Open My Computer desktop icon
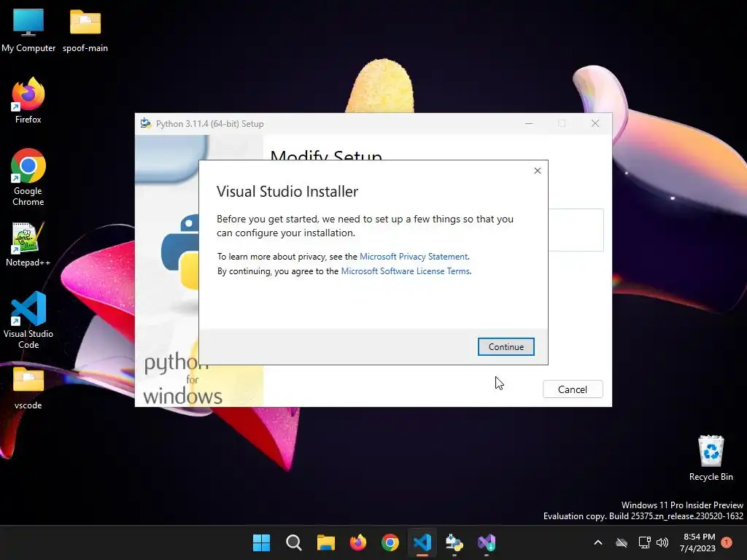 coord(28,30)
